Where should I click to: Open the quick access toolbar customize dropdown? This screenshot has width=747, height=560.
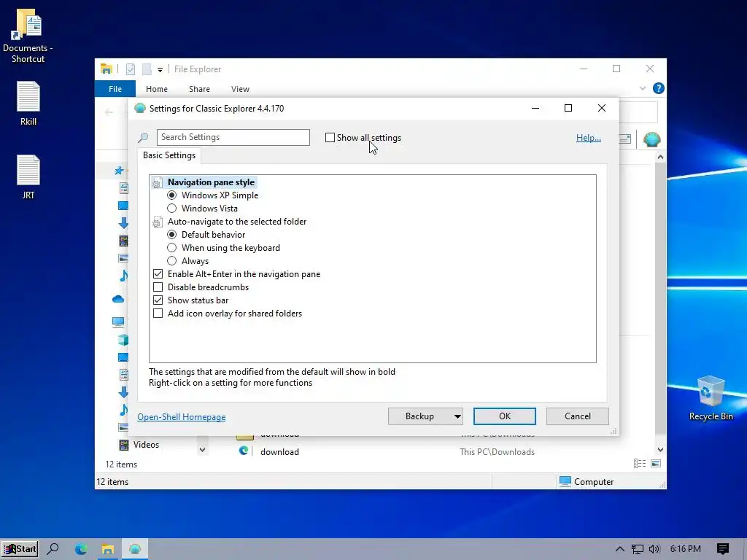pos(160,69)
